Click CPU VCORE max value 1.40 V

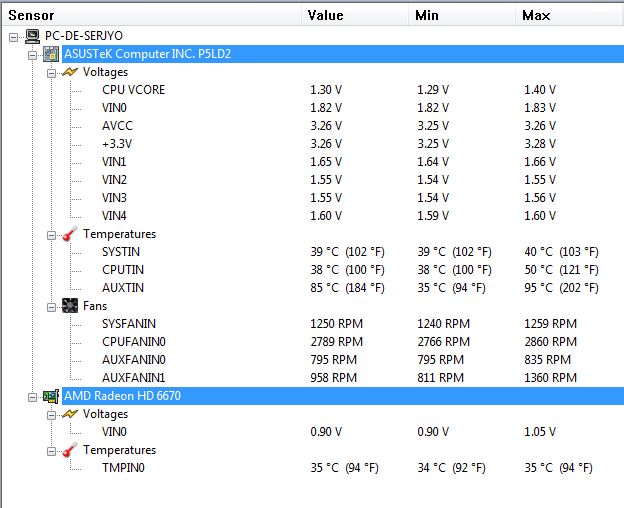[540, 90]
